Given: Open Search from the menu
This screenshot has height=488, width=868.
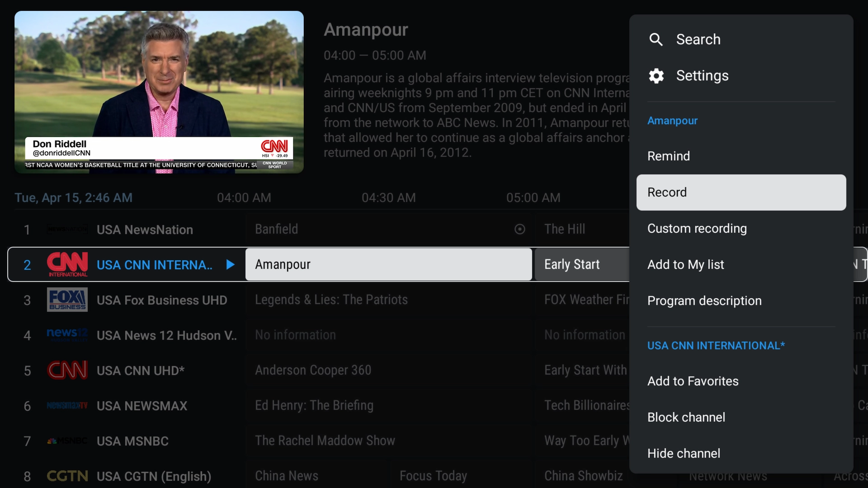Looking at the screenshot, I should 741,40.
